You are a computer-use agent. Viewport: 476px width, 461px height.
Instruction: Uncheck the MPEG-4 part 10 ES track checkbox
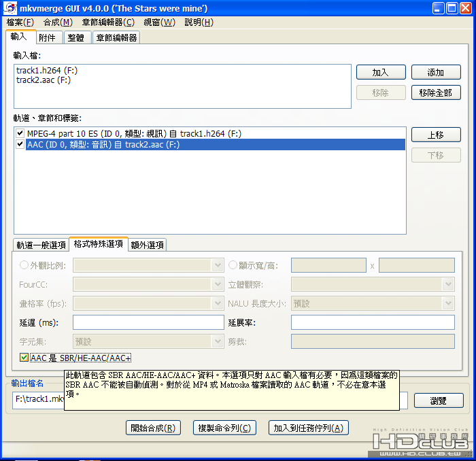(20, 133)
